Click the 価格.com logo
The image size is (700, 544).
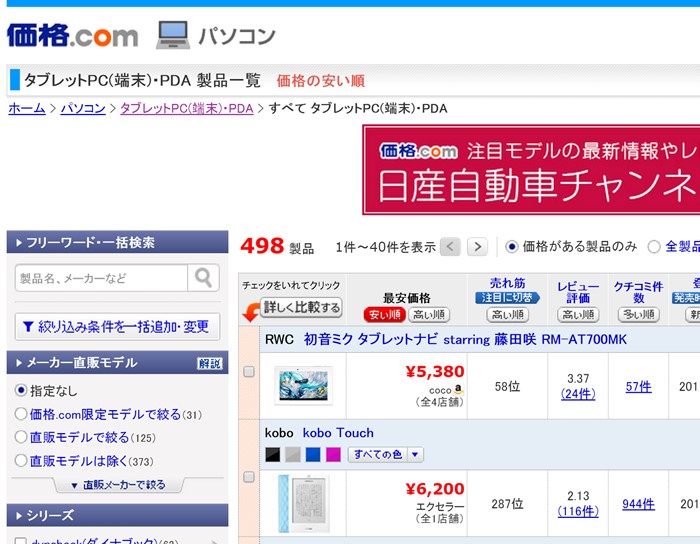pos(72,36)
